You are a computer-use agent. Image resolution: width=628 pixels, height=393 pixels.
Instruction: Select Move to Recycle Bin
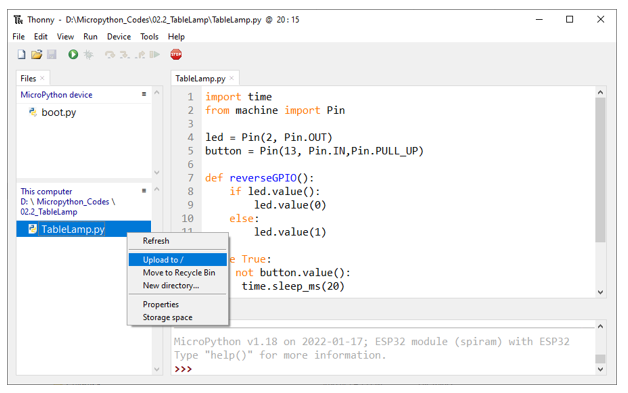(178, 272)
